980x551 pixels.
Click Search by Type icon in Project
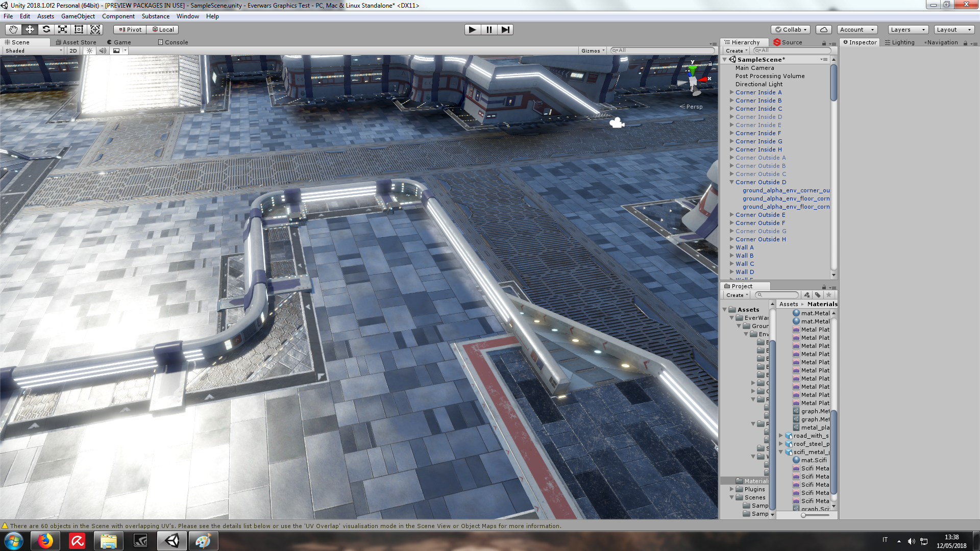[806, 295]
